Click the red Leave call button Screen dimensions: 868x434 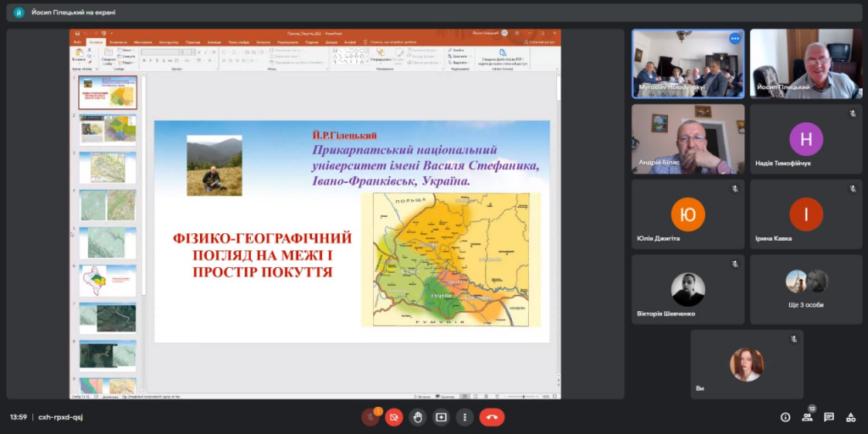[x=492, y=417]
